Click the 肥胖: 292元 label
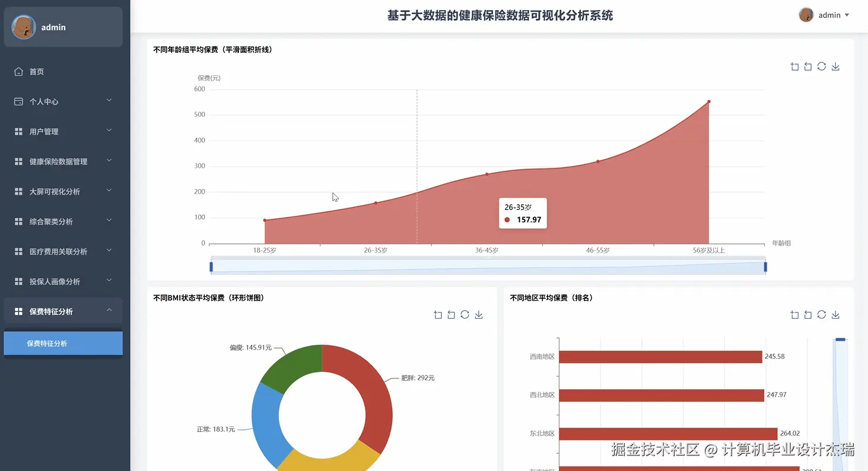This screenshot has height=471, width=868. pos(418,378)
